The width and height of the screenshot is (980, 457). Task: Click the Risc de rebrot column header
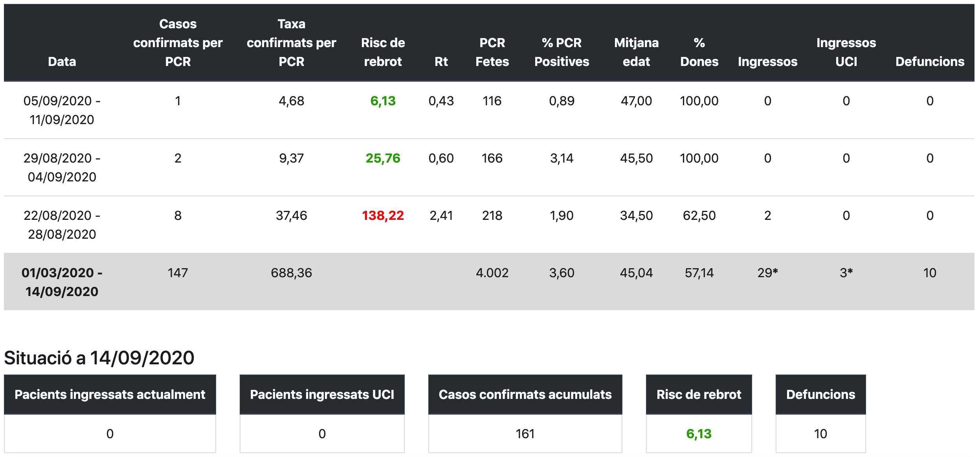(x=383, y=52)
